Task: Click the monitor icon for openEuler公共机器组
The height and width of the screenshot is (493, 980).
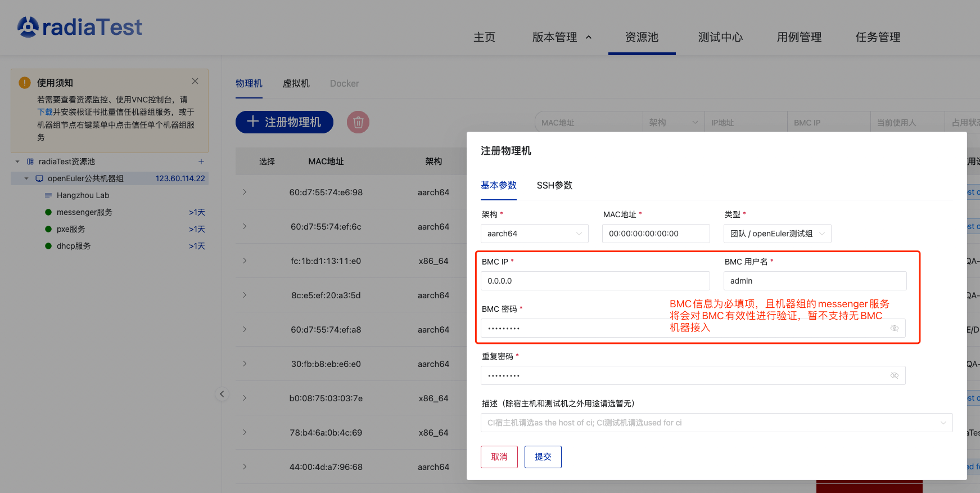Action: pos(39,178)
